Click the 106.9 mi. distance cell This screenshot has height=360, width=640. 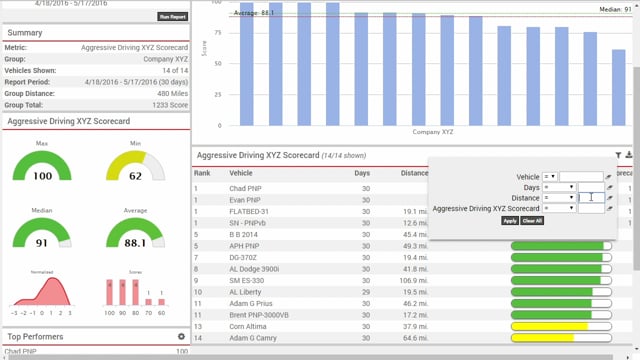tap(413, 280)
